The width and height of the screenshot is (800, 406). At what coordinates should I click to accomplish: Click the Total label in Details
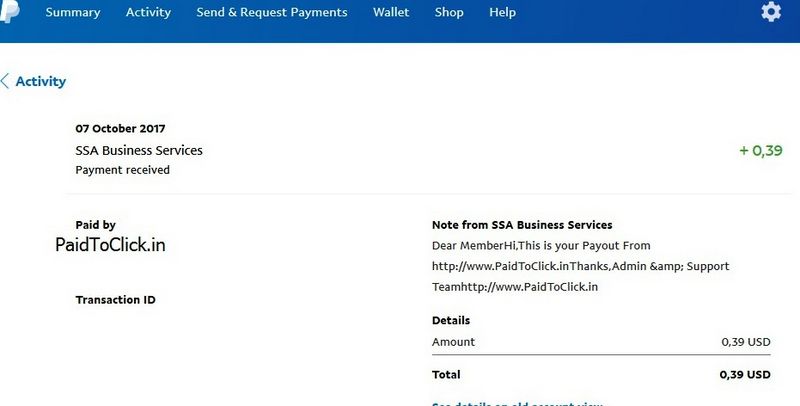[x=446, y=375]
